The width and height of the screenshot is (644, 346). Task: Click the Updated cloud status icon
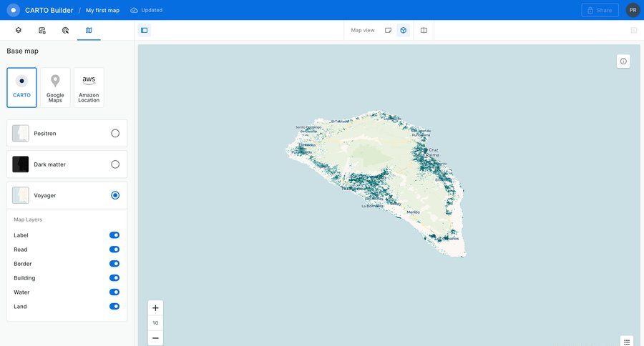[134, 10]
